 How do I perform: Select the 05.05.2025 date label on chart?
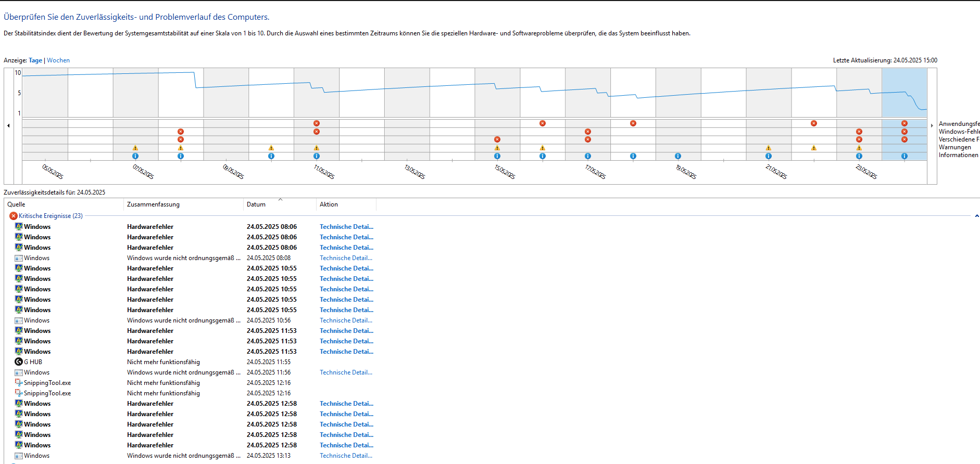[53, 172]
